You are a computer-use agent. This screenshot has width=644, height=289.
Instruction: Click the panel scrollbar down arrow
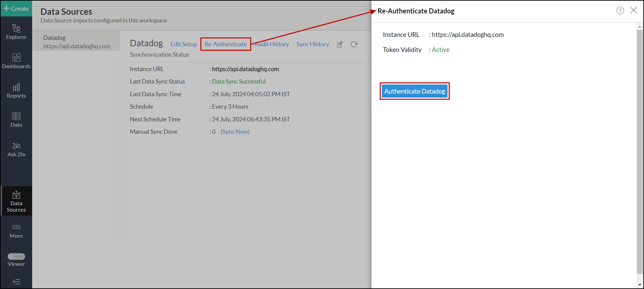(640, 285)
